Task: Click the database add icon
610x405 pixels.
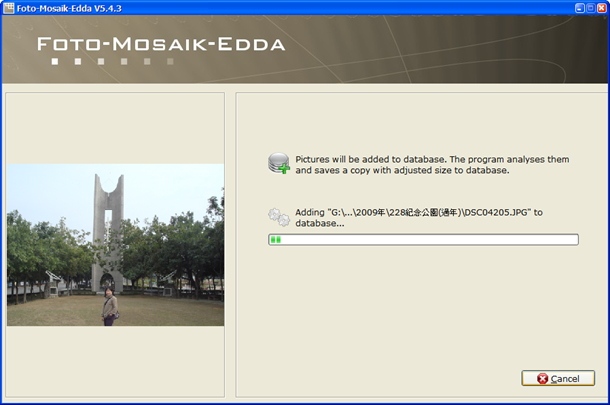Action: point(279,163)
